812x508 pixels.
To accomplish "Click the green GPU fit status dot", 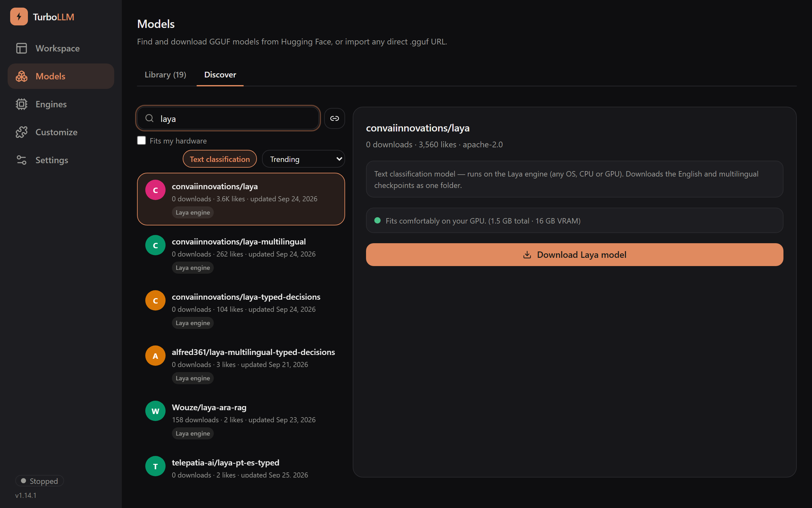I will tap(377, 220).
